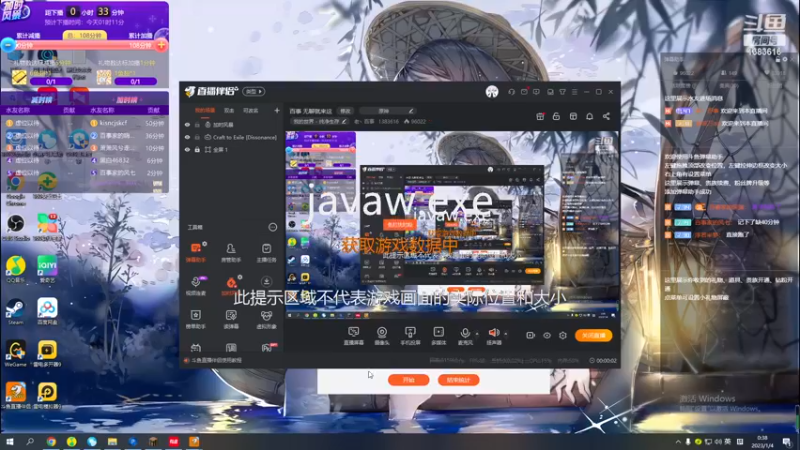Hide the Craft to Exile [Dissonance] source

(187, 137)
